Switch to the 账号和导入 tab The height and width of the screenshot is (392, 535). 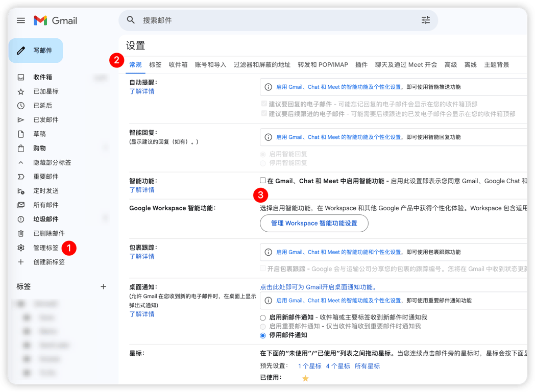210,64
